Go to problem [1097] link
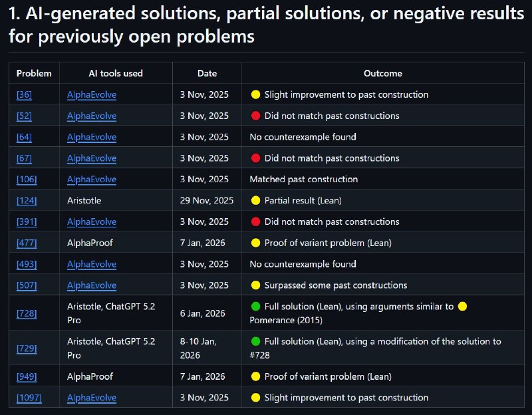 click(29, 398)
